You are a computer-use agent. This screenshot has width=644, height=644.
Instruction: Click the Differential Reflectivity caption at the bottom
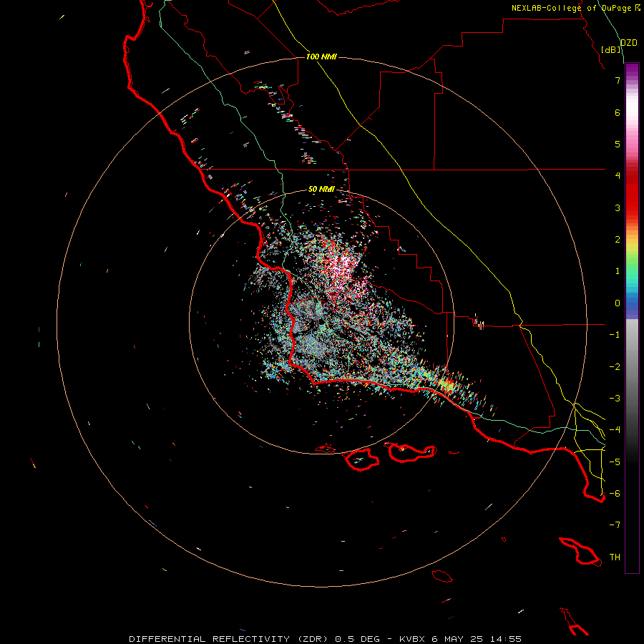325,639
